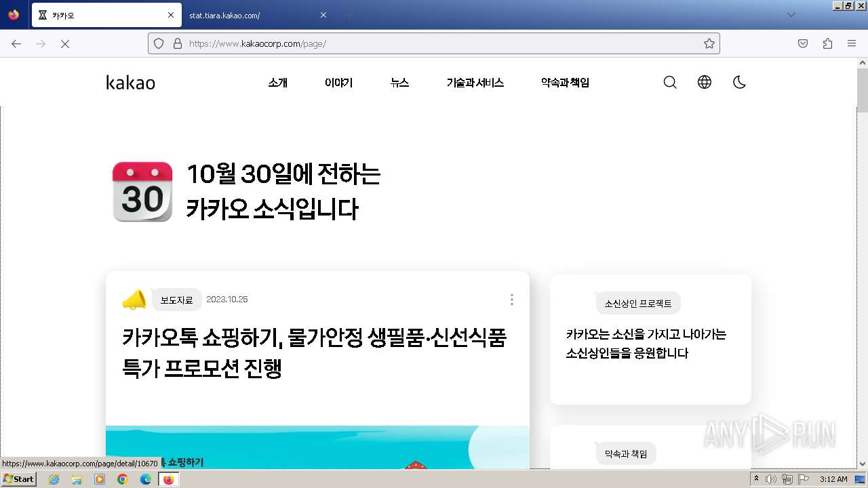
Task: Click the kakao logo
Action: (x=130, y=83)
